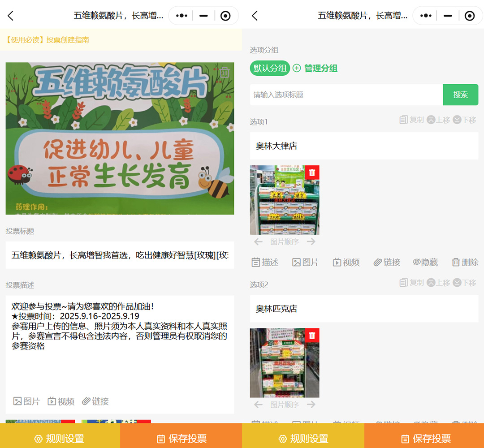This screenshot has width=484, height=448.
Task: Move option 2 up with 上移
Action: click(x=438, y=283)
